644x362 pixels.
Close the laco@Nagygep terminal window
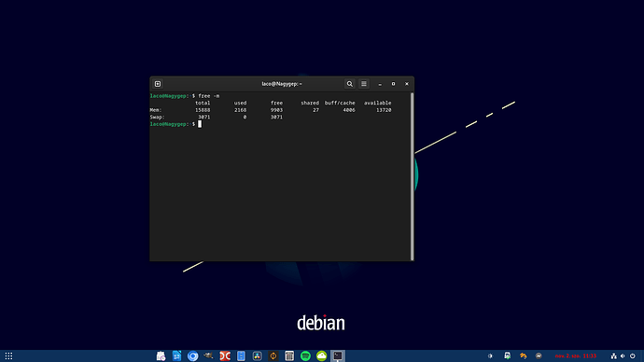[407, 84]
